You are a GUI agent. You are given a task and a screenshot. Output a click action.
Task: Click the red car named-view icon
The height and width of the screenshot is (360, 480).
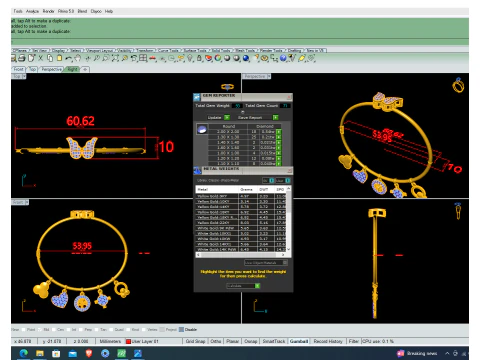click(x=152, y=58)
